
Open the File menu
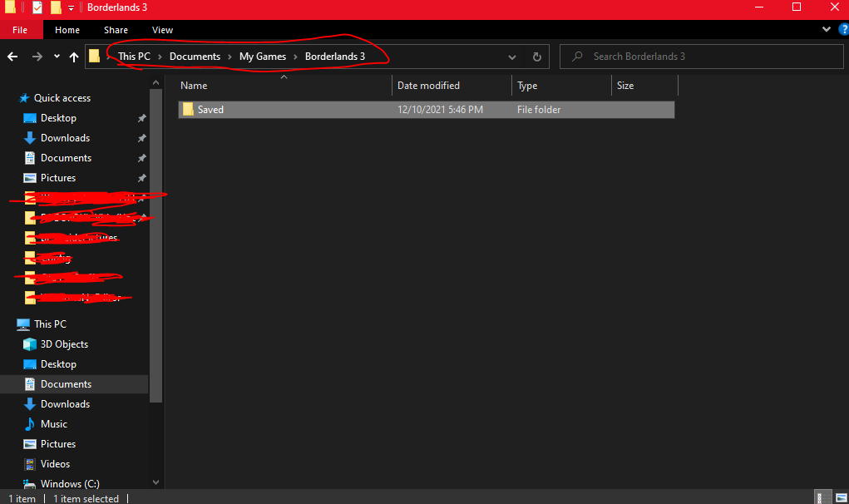coord(20,30)
